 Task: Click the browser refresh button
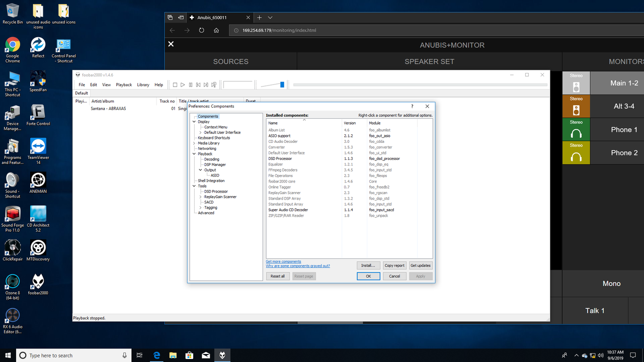click(201, 30)
